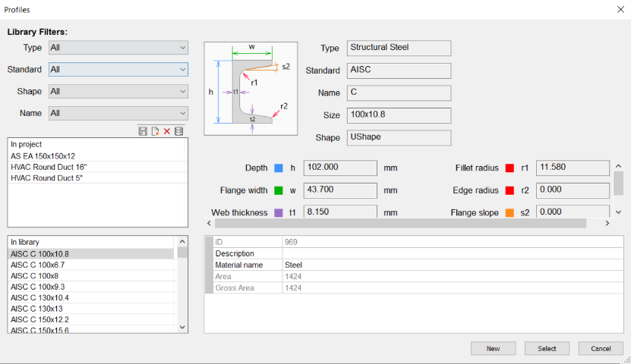Select AISC C 100x8 in library
Viewport: 631px width, 364px height.
tap(92, 275)
